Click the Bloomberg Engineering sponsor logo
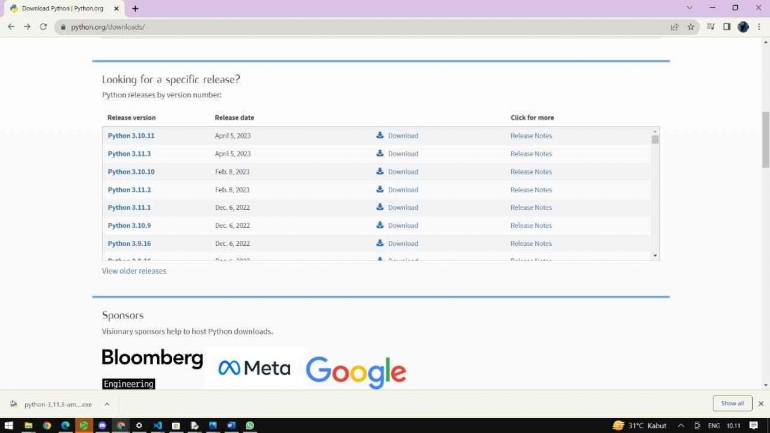 click(152, 368)
